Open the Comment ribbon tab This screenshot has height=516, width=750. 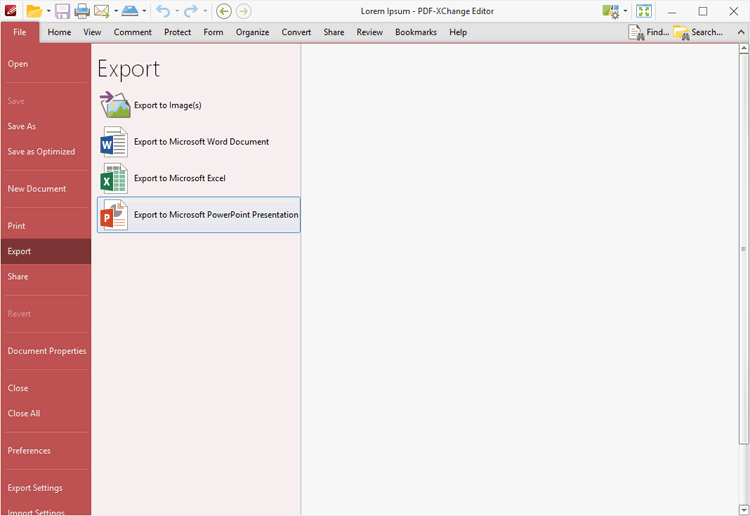[x=132, y=32]
